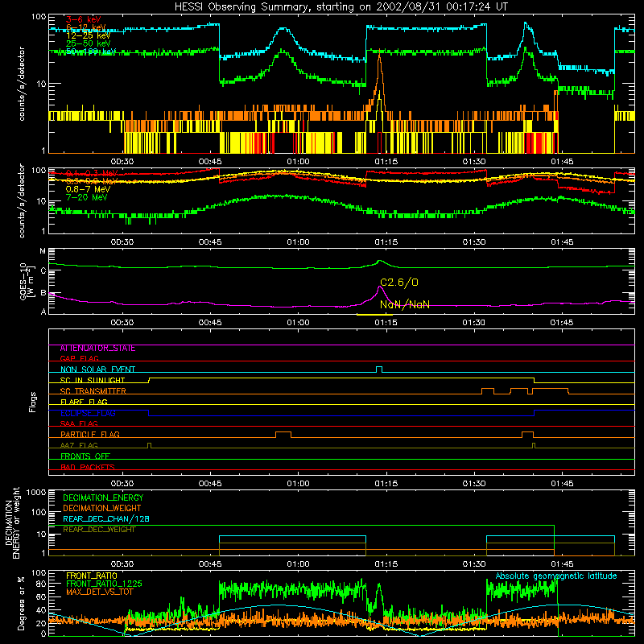
Task: Select the SC_IN_SUNLIGHT flag label
Action: (93, 380)
